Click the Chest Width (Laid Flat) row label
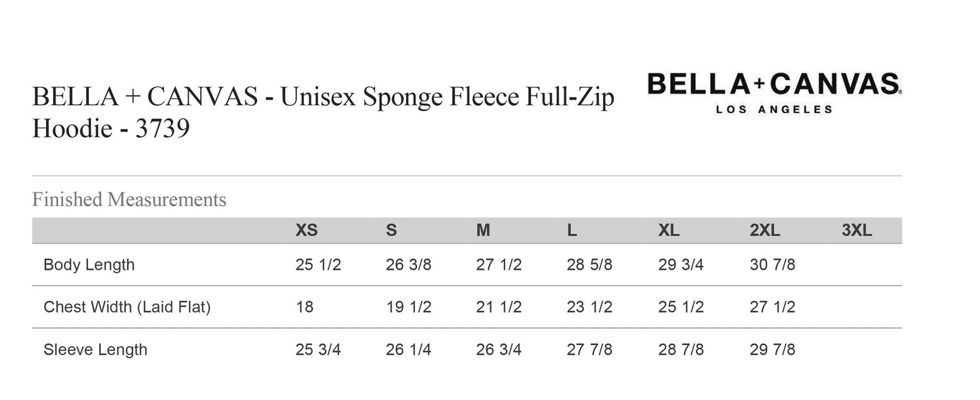Image resolution: width=980 pixels, height=400 pixels. point(127,307)
